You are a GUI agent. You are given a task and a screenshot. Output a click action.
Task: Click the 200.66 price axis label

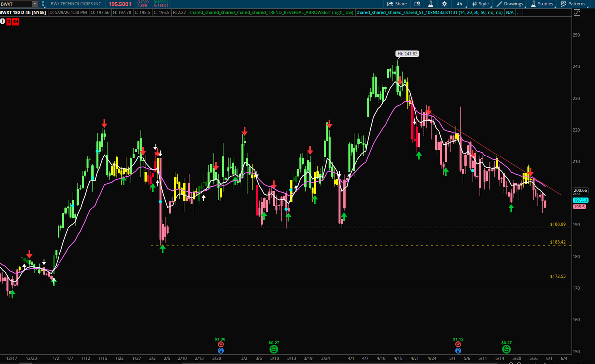pyautogui.click(x=580, y=190)
